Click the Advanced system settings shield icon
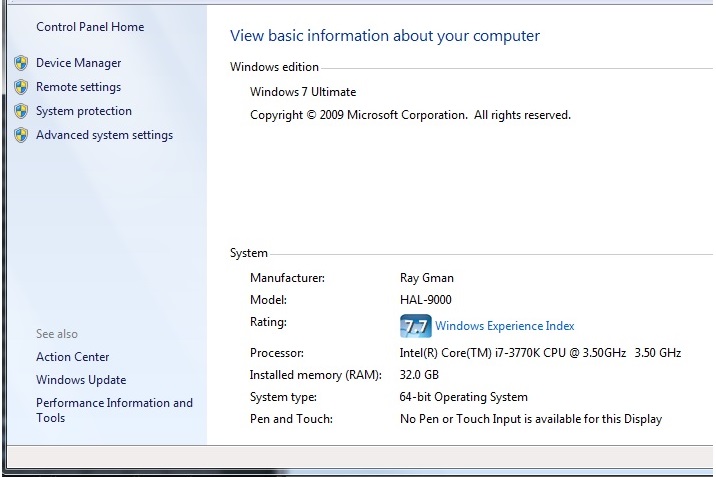The height and width of the screenshot is (477, 716). click(x=21, y=135)
